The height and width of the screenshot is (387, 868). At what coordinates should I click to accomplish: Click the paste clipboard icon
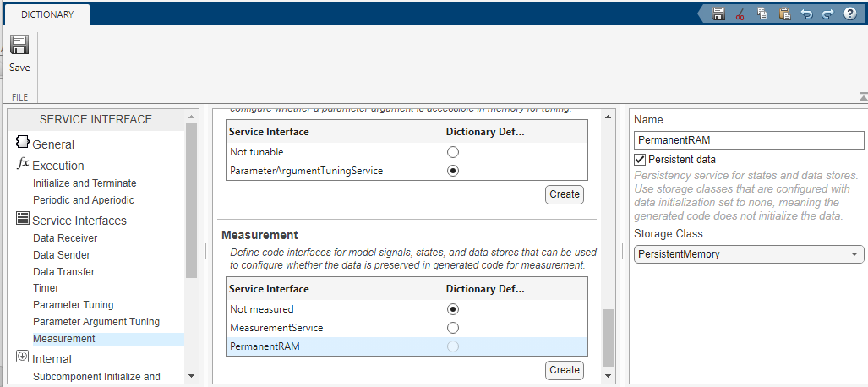click(x=784, y=14)
